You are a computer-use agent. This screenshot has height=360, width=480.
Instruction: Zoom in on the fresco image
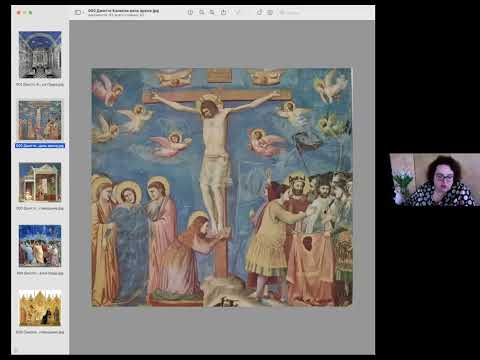[212, 12]
